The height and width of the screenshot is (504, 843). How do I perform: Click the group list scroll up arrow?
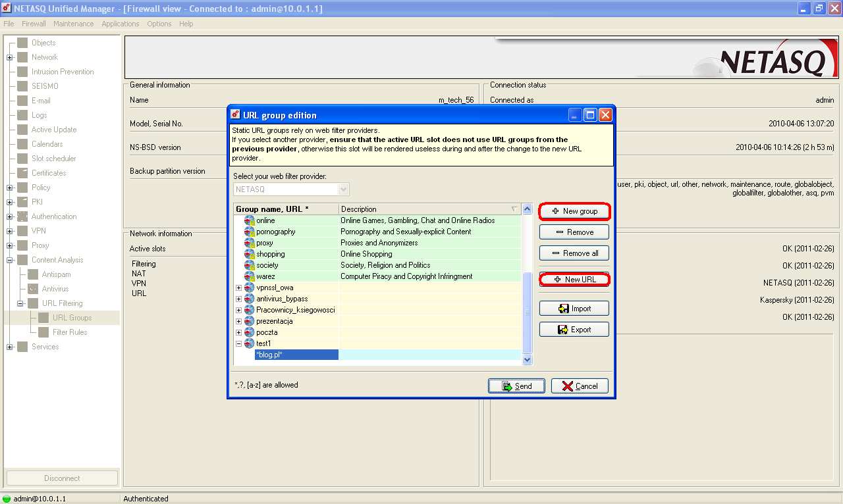point(527,209)
